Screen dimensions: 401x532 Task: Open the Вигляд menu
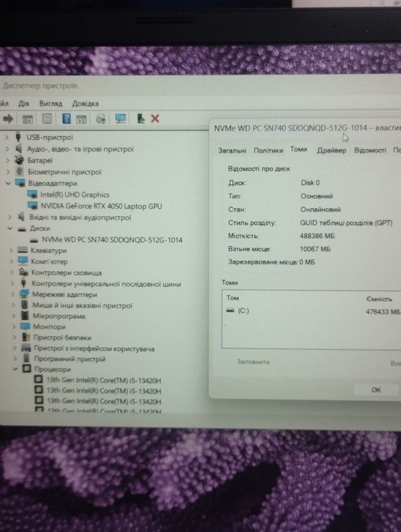(x=51, y=103)
